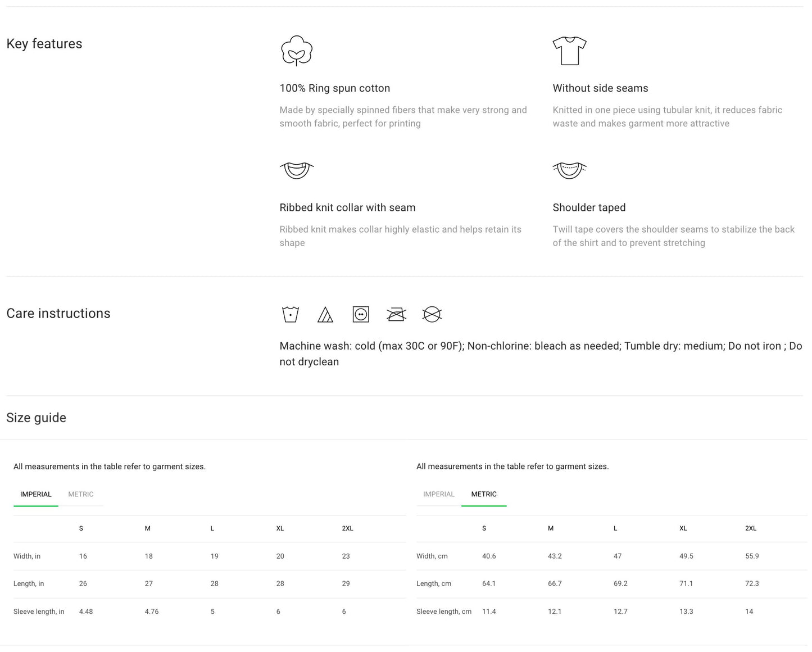This screenshot has height=652, width=812.
Task: Click the ribbed knit collar icon
Action: [297, 170]
